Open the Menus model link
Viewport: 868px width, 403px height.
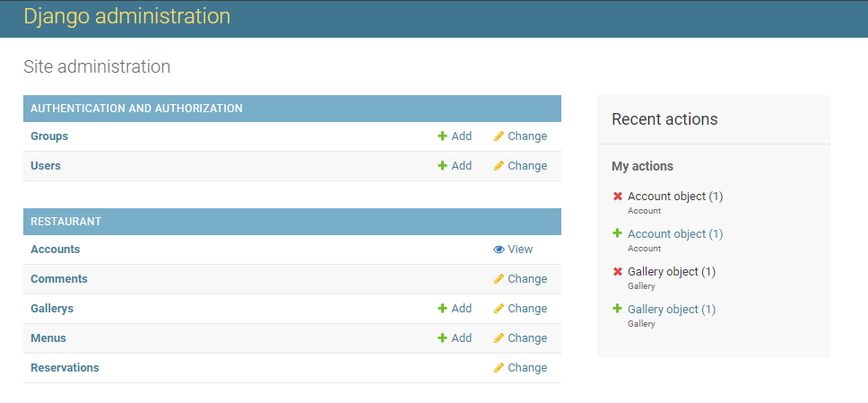[48, 338]
